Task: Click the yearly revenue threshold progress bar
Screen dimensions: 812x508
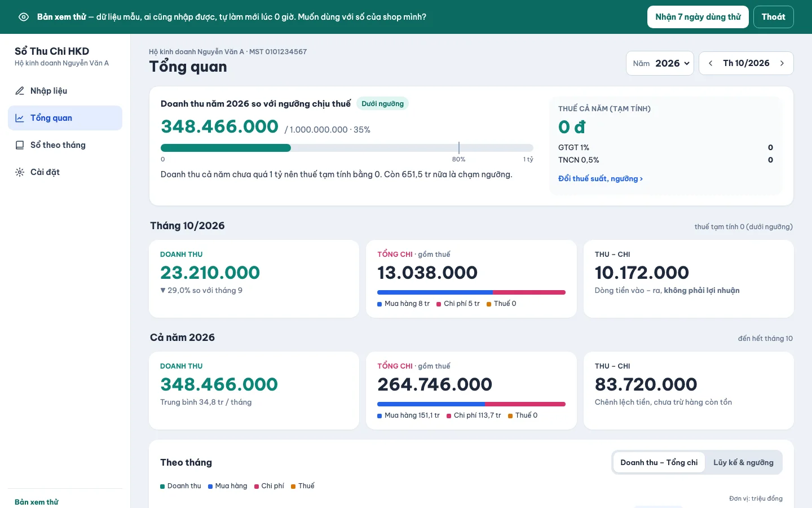Action: (x=347, y=148)
